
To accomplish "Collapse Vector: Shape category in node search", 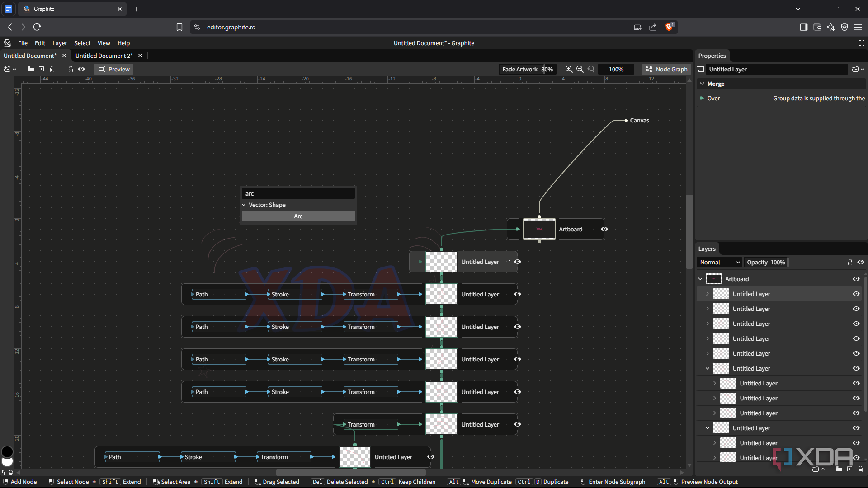I will tap(244, 205).
